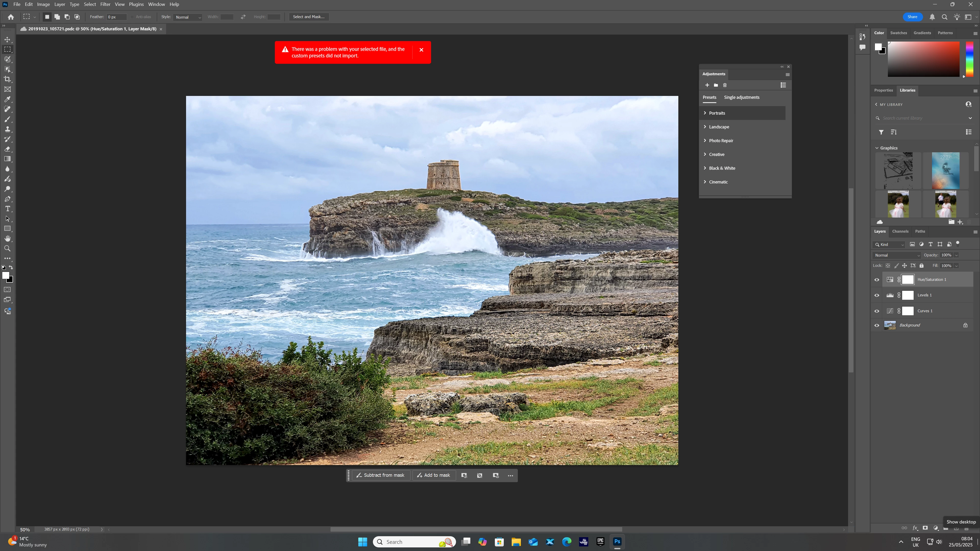The image size is (980, 551).
Task: Hide the Curves 1 layer
Action: coord(877,311)
